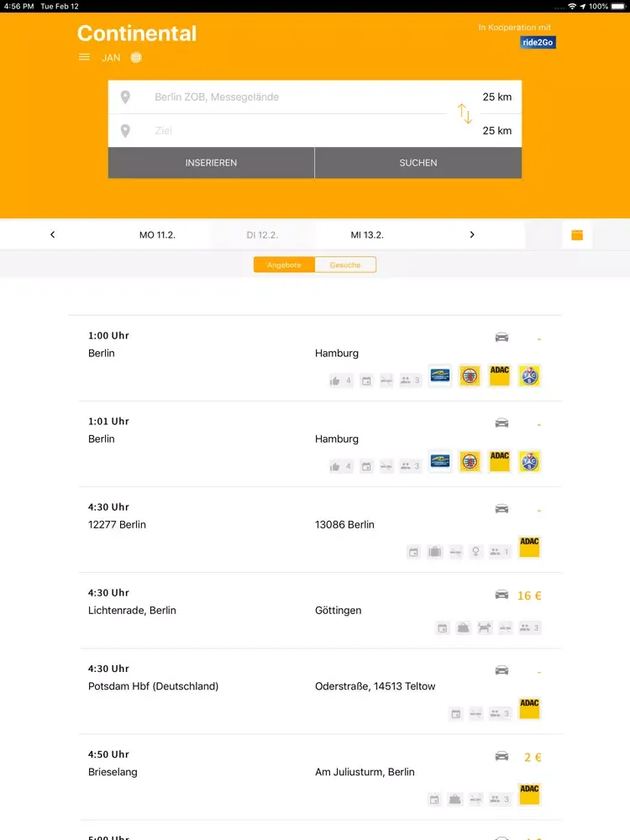Tap the location pin beside Berlin ZOB field
The image size is (630, 840).
click(125, 97)
